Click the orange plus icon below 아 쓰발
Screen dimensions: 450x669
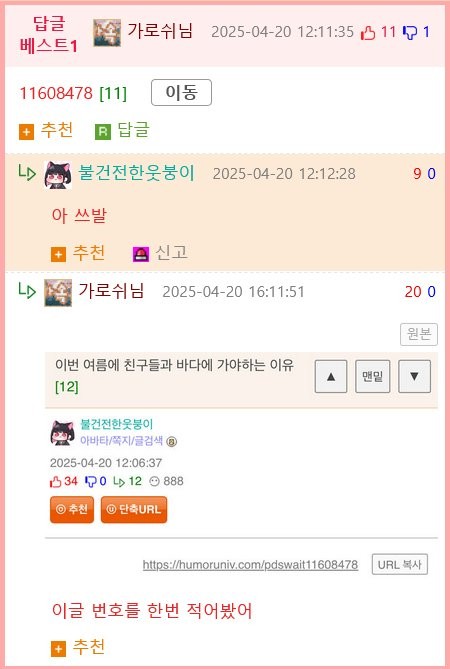(x=58, y=255)
